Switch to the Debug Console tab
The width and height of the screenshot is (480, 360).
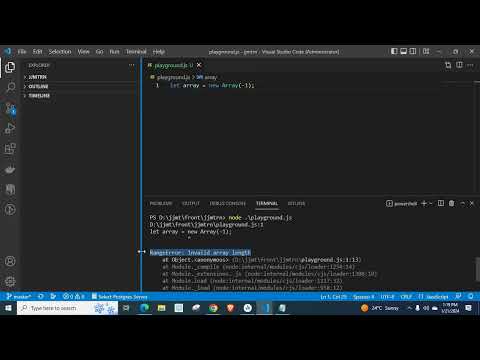(228, 203)
